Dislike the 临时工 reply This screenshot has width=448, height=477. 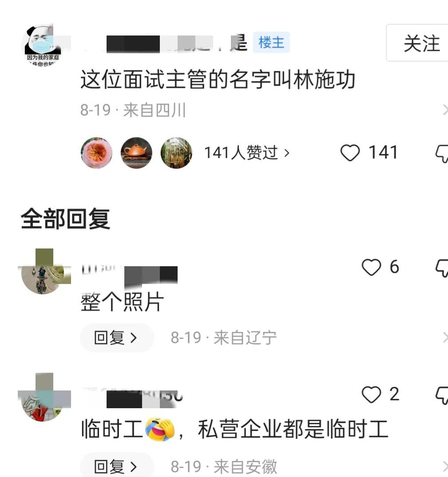(x=442, y=395)
